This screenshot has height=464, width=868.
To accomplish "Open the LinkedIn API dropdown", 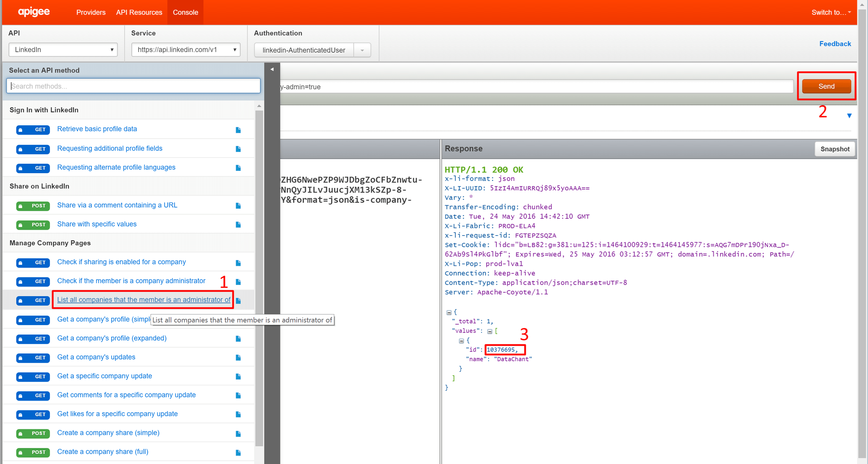I will tap(63, 50).
